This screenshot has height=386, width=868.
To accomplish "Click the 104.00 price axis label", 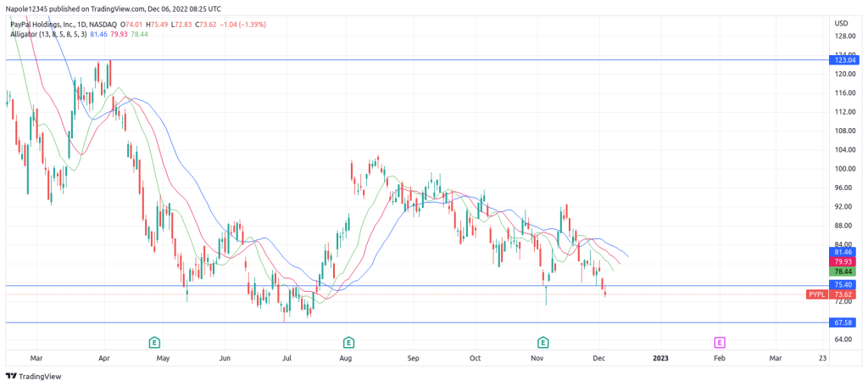I will click(x=843, y=149).
